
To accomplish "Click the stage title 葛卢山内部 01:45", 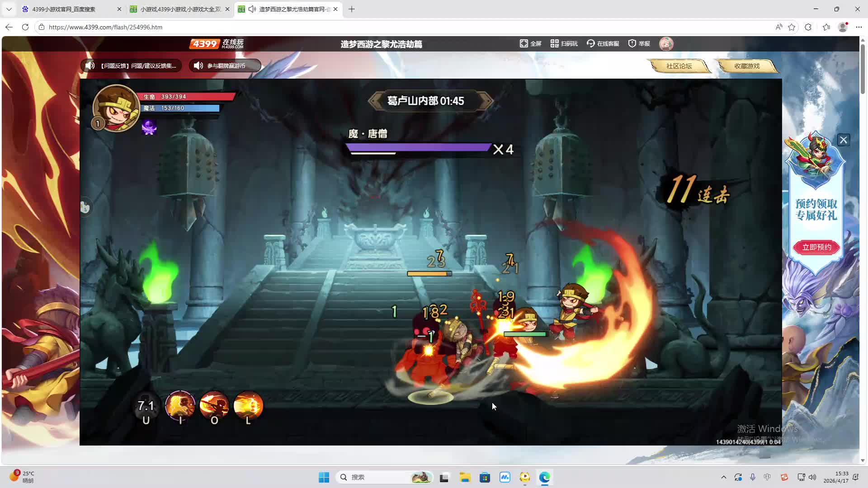I will (x=425, y=101).
